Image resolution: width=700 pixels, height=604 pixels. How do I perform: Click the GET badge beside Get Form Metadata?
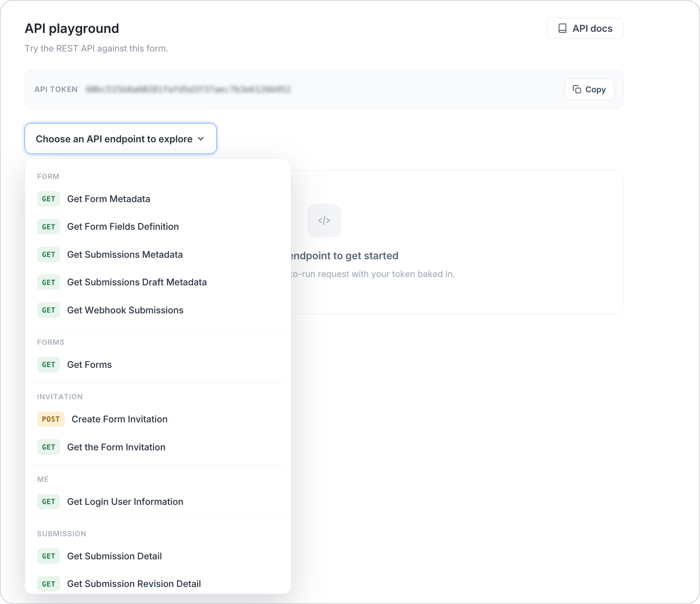48,199
